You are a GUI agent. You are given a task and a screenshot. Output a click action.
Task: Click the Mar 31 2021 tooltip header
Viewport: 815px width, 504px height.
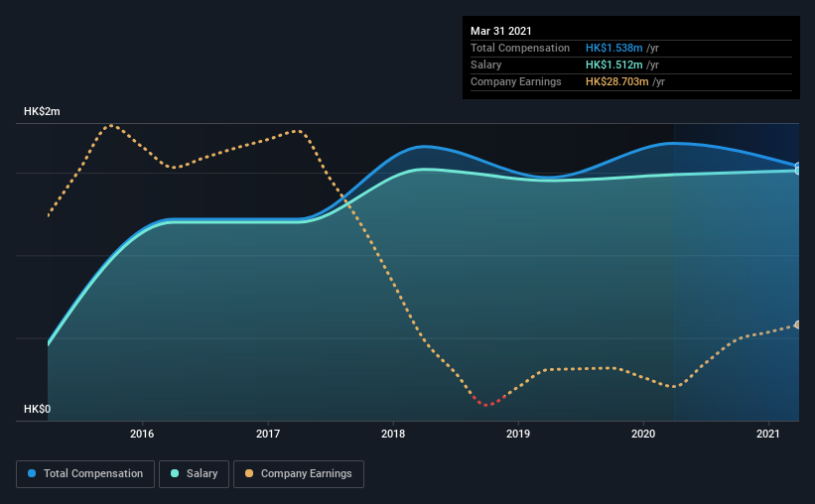[501, 31]
